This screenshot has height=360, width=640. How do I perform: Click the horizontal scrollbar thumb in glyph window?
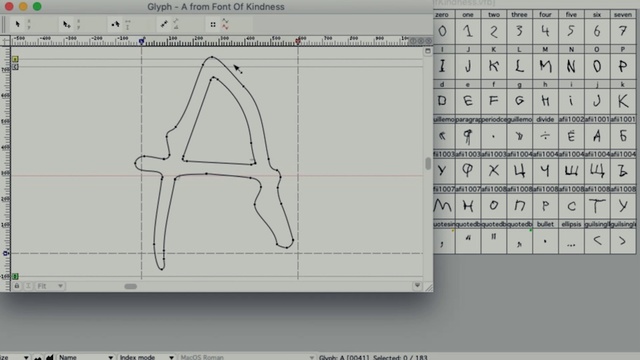tap(131, 286)
